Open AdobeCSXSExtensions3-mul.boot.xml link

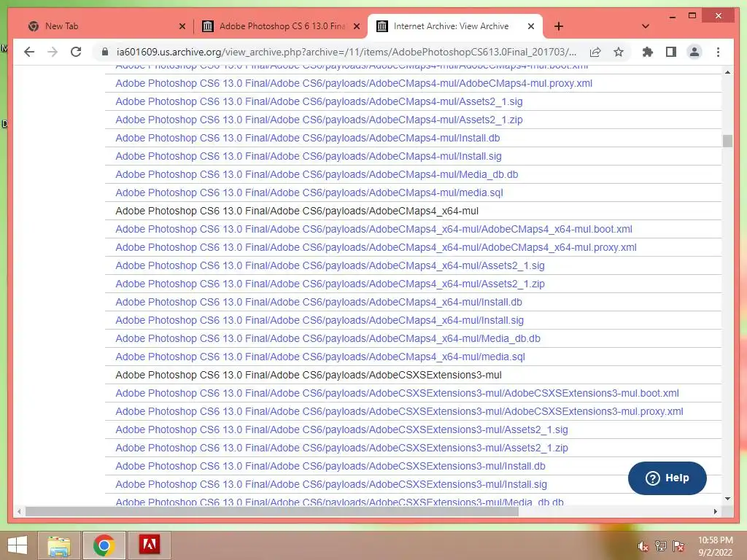(x=397, y=393)
